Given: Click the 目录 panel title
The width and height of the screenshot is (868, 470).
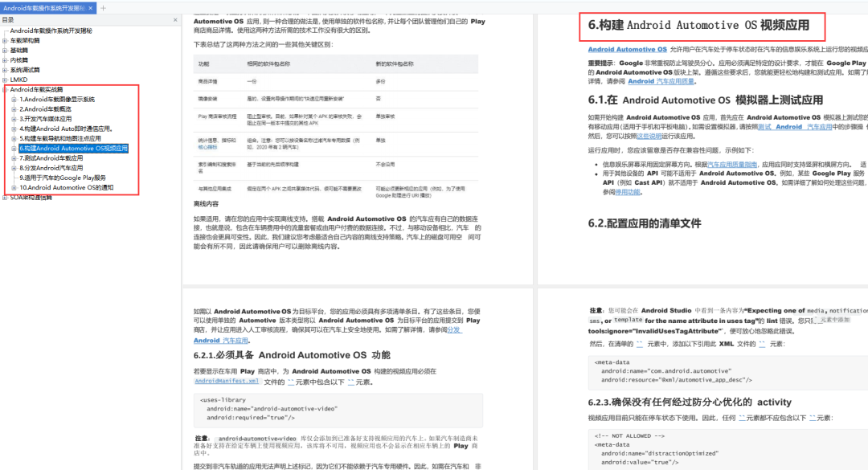Looking at the screenshot, I should point(8,20).
